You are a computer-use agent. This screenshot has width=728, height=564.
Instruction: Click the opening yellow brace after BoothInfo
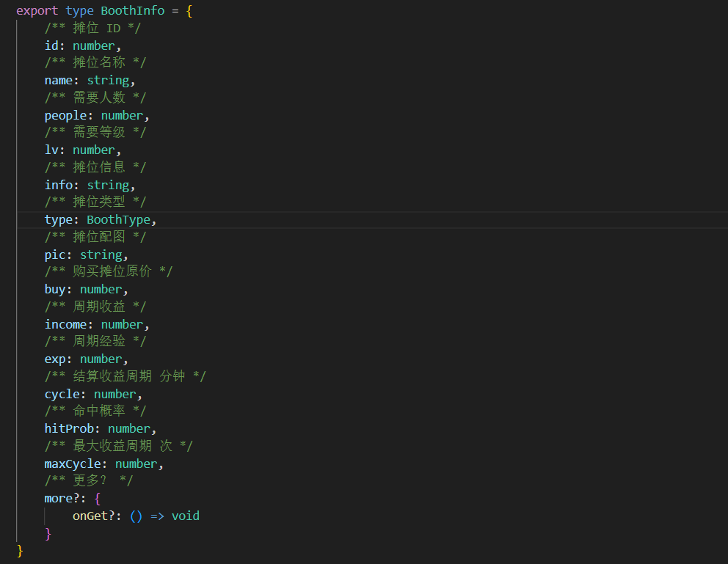(x=189, y=11)
